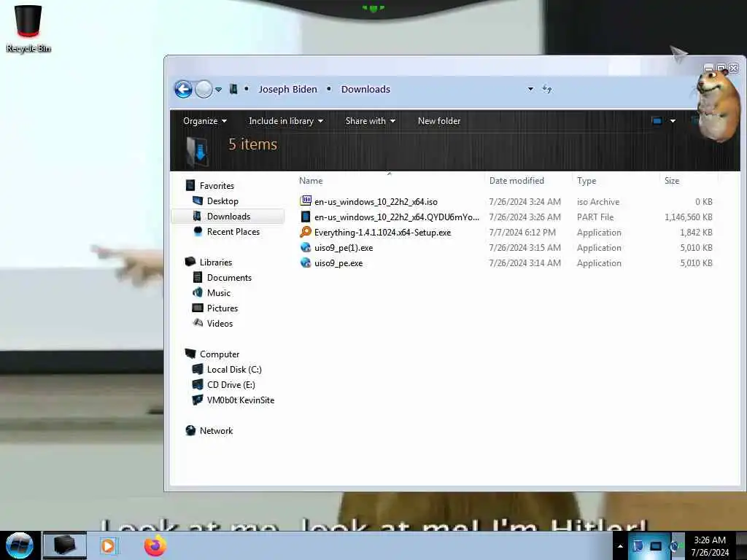747x560 pixels.
Task: Select the en-us_windows_10_22h2_x64.iso file icon
Action: (306, 201)
